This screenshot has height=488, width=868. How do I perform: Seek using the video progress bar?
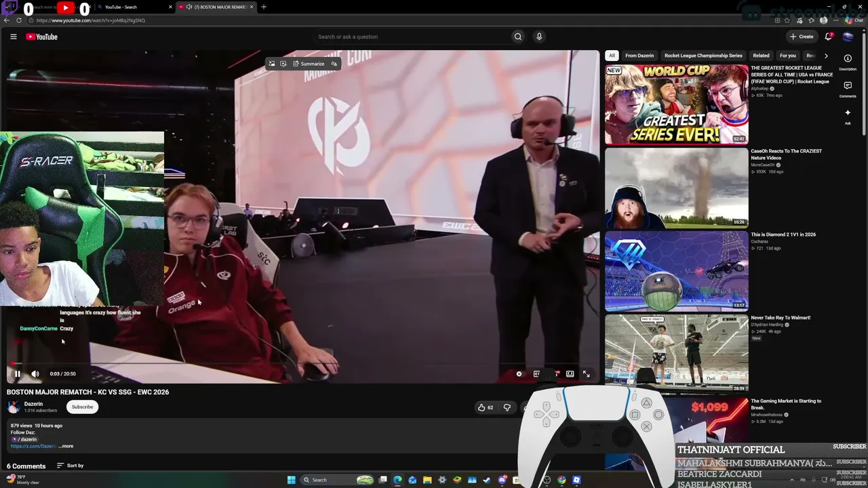(303, 363)
